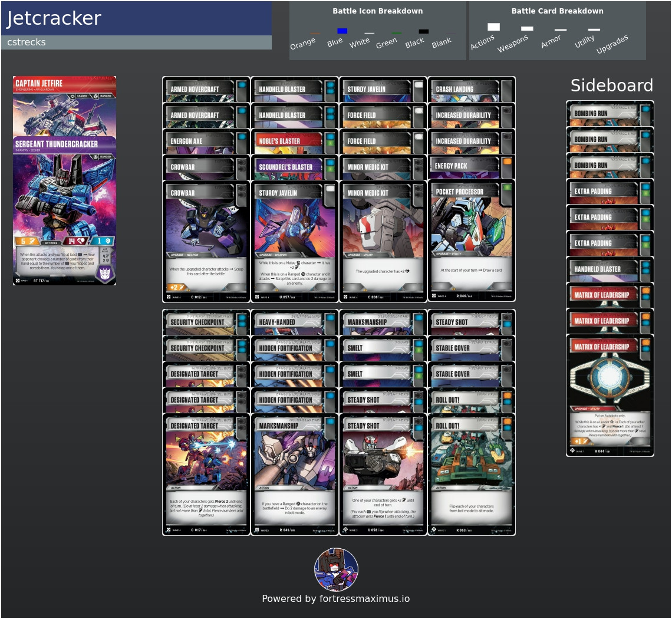The height and width of the screenshot is (619, 672).
Task: Click the Actions bar in Battle Card Breakdown
Action: (494, 27)
